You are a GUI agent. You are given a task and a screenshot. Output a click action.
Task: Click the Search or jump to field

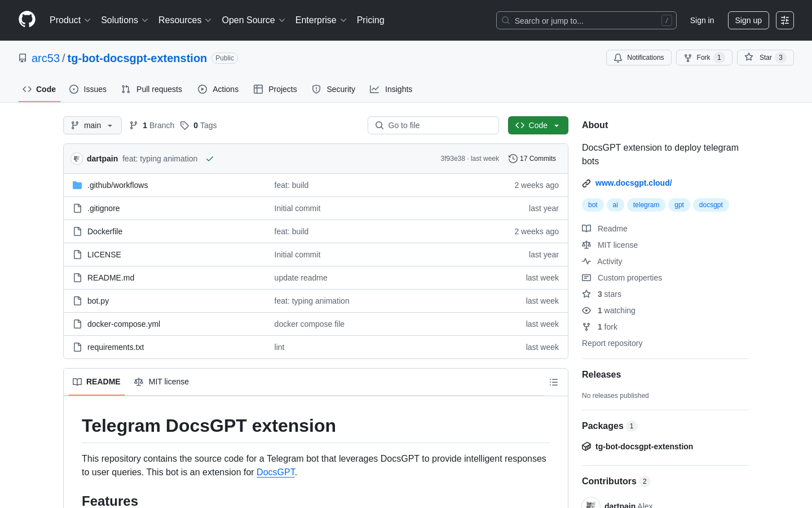pyautogui.click(x=586, y=20)
